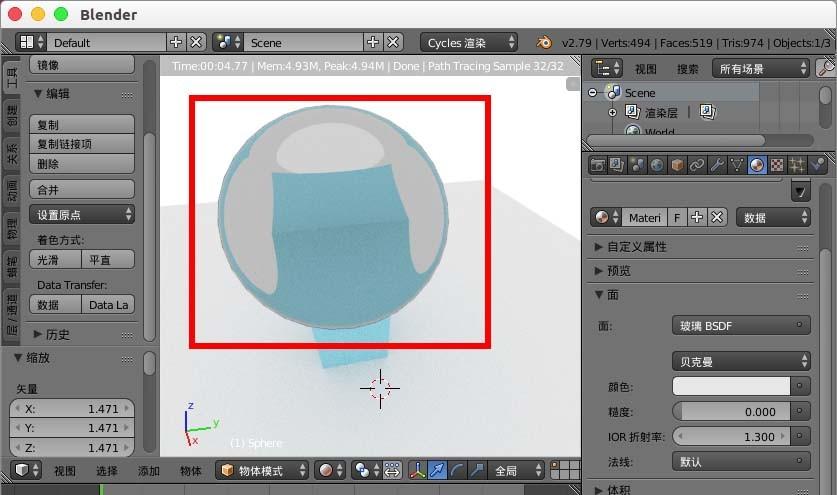This screenshot has width=837, height=495.
Task: Open the 设置原点 dropdown
Action: (x=82, y=215)
